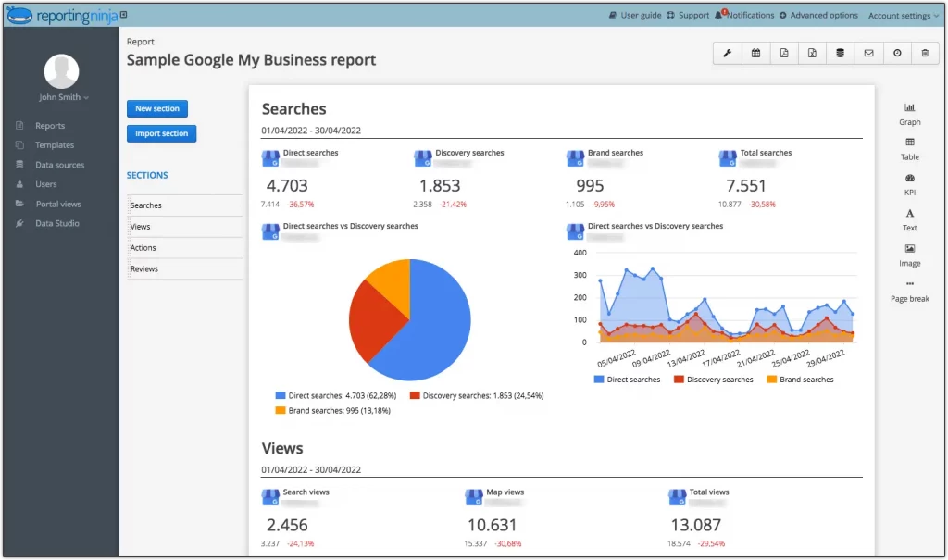948x560 pixels.
Task: Export the report as PDF
Action: (x=784, y=53)
